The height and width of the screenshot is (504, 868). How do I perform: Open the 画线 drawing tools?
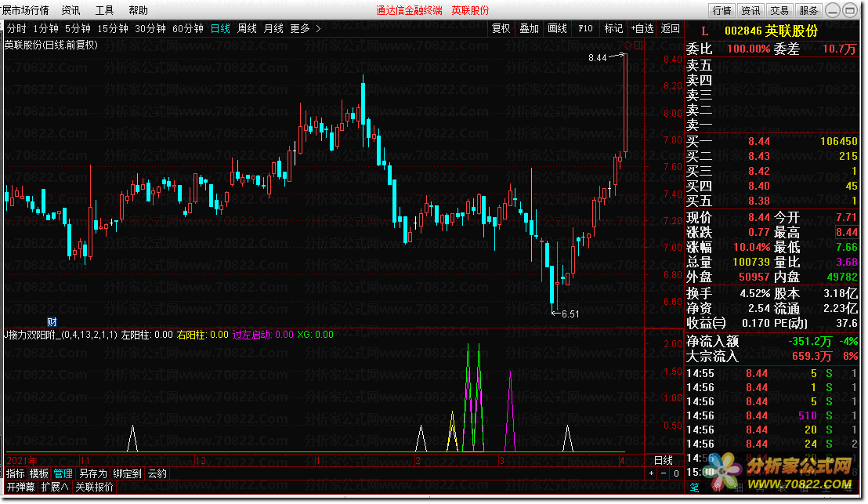tap(558, 28)
